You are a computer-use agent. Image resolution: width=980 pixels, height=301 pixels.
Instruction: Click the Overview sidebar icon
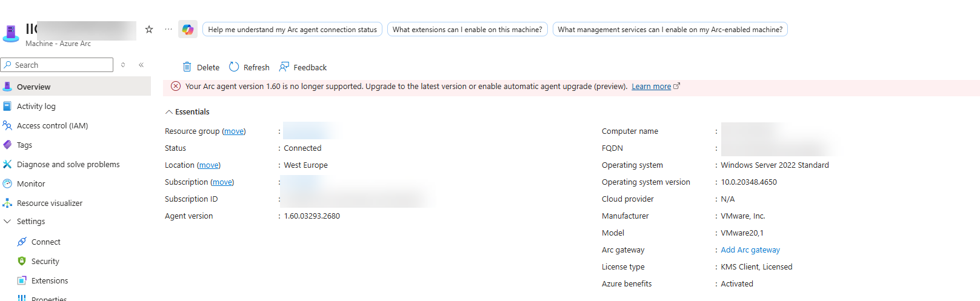click(x=7, y=87)
